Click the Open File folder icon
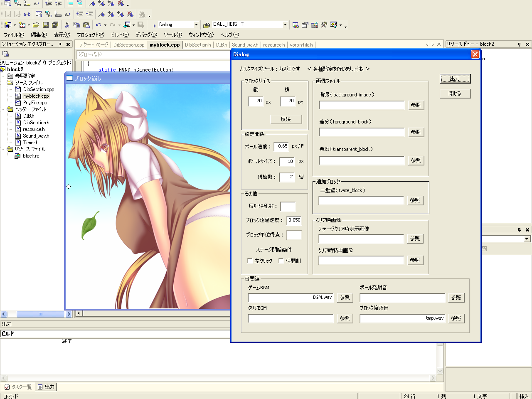 click(36, 25)
